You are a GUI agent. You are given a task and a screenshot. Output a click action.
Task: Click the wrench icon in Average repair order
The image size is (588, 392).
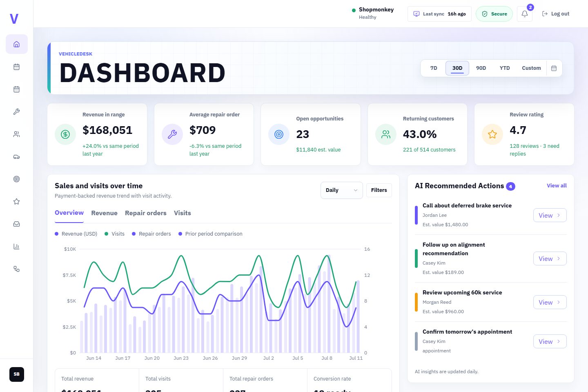click(x=172, y=134)
